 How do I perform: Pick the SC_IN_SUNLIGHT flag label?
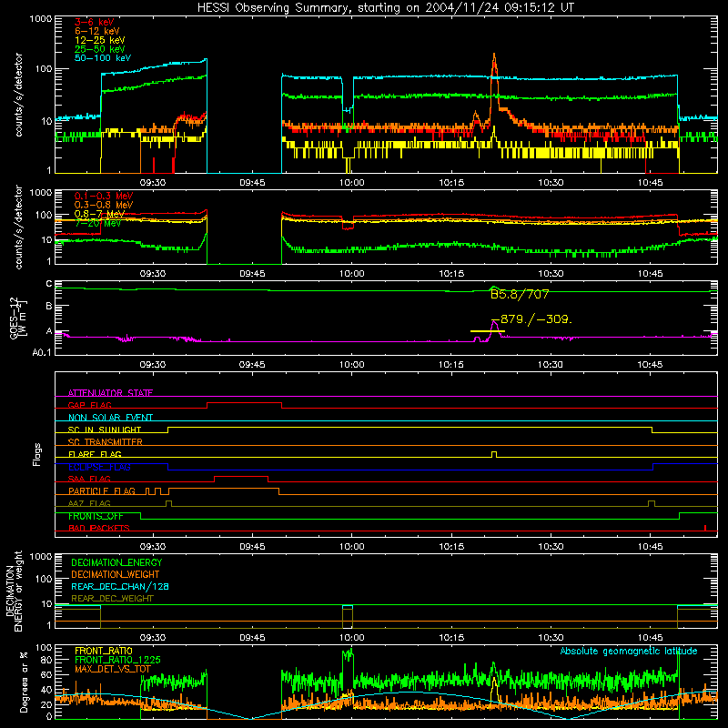[x=105, y=430]
